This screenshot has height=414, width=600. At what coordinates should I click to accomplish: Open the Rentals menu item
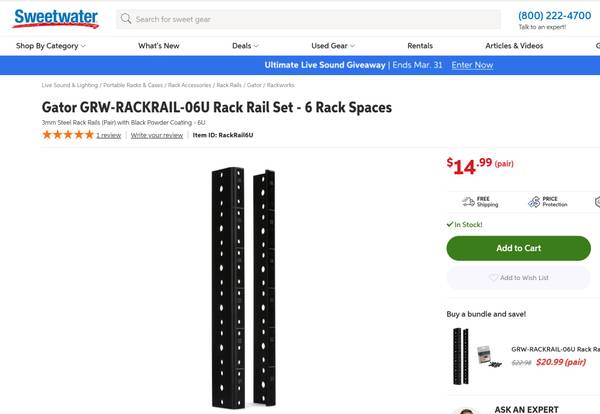tap(420, 46)
